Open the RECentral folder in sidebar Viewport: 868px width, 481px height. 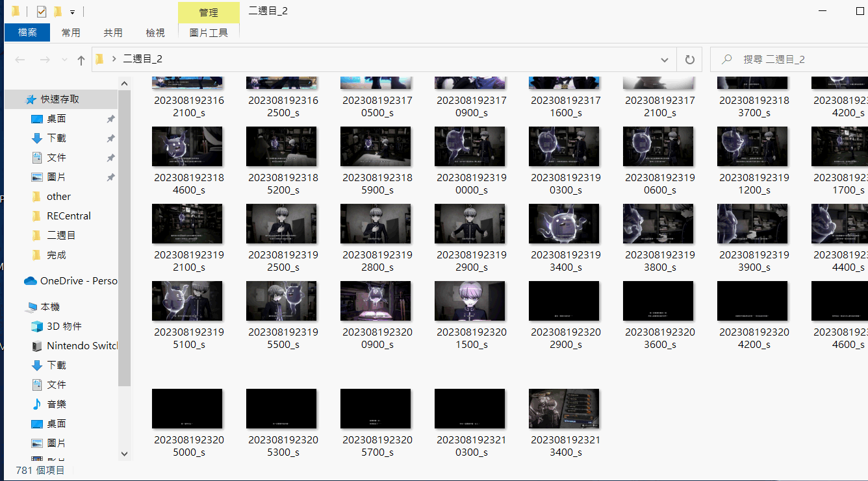[68, 216]
